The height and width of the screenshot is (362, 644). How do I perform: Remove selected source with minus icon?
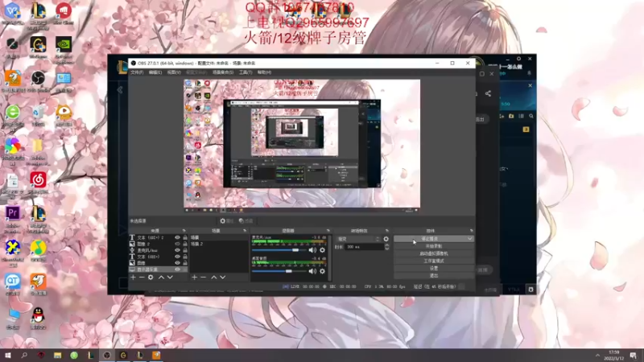[142, 278]
